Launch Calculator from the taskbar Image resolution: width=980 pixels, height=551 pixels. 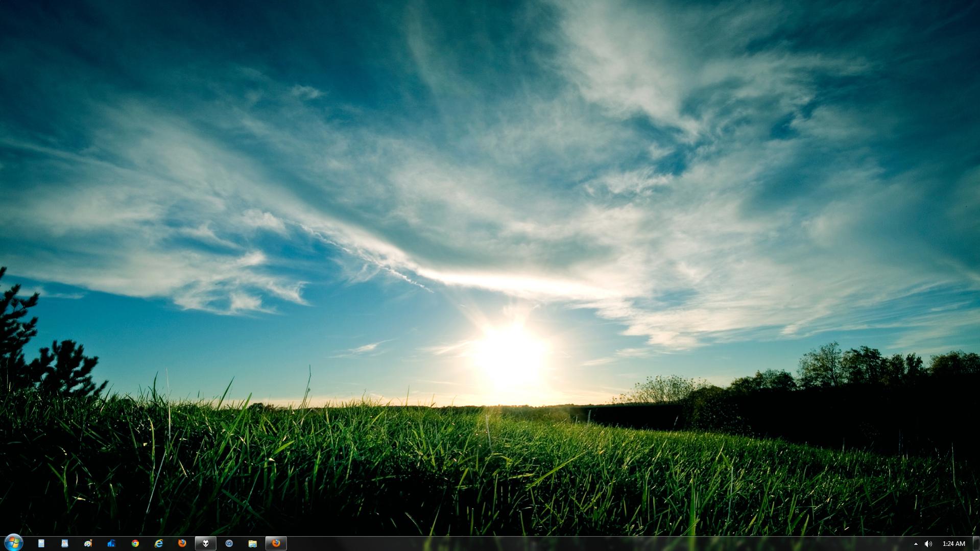[41, 543]
